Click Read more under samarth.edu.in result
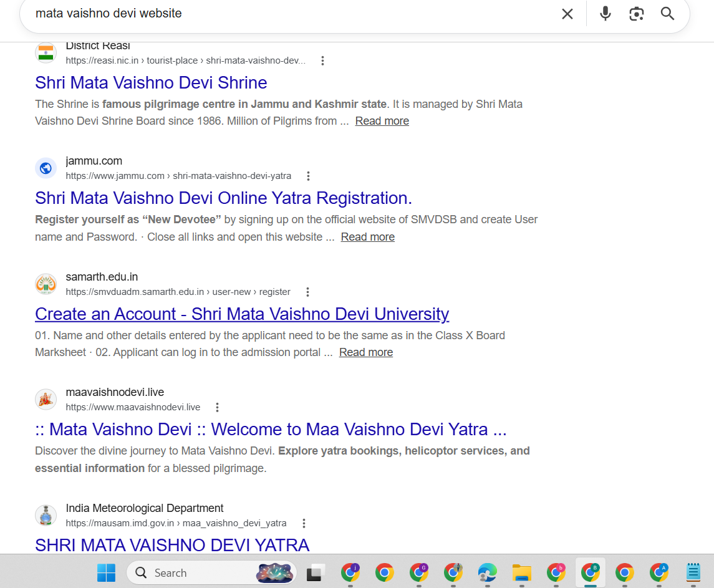The width and height of the screenshot is (714, 588). tap(366, 352)
